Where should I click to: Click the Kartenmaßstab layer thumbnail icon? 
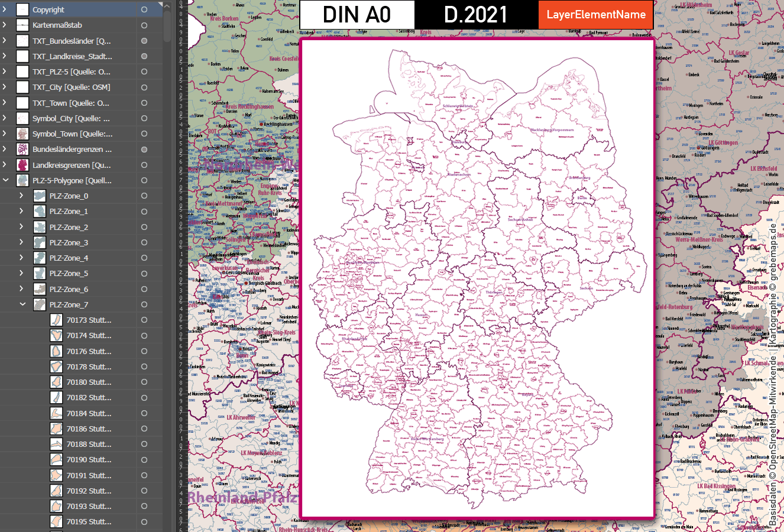[21, 25]
